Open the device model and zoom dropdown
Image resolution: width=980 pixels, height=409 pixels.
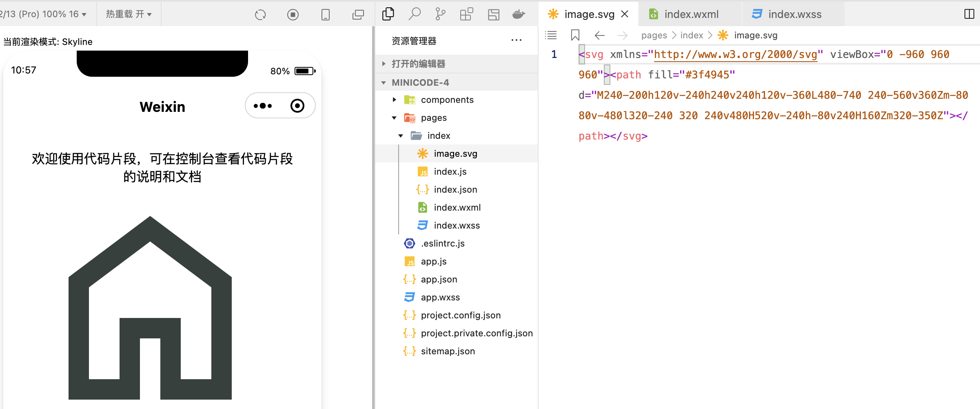click(x=43, y=14)
